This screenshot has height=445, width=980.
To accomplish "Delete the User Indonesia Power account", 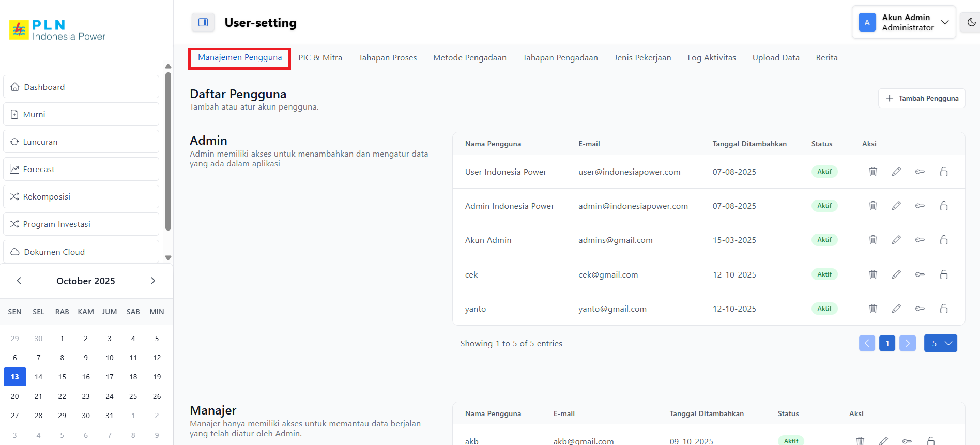I will (873, 172).
